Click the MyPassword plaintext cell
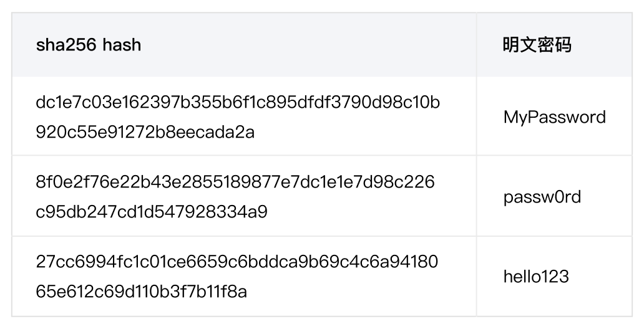 click(x=554, y=117)
